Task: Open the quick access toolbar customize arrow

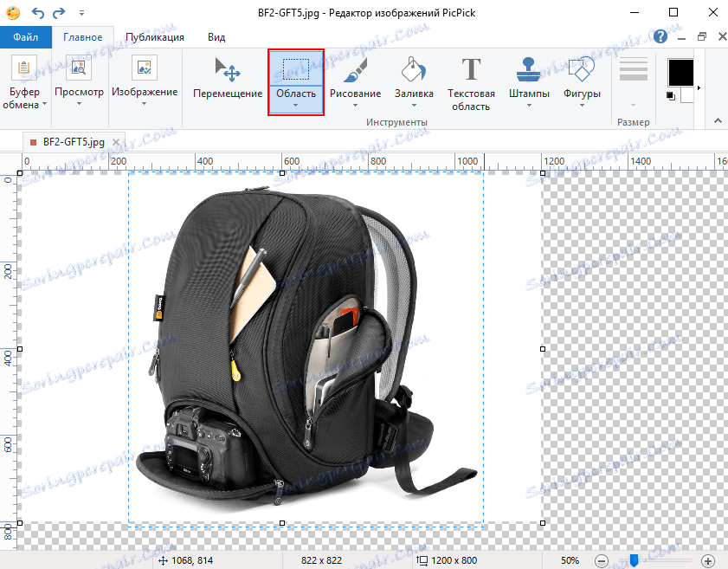Action: click(81, 13)
